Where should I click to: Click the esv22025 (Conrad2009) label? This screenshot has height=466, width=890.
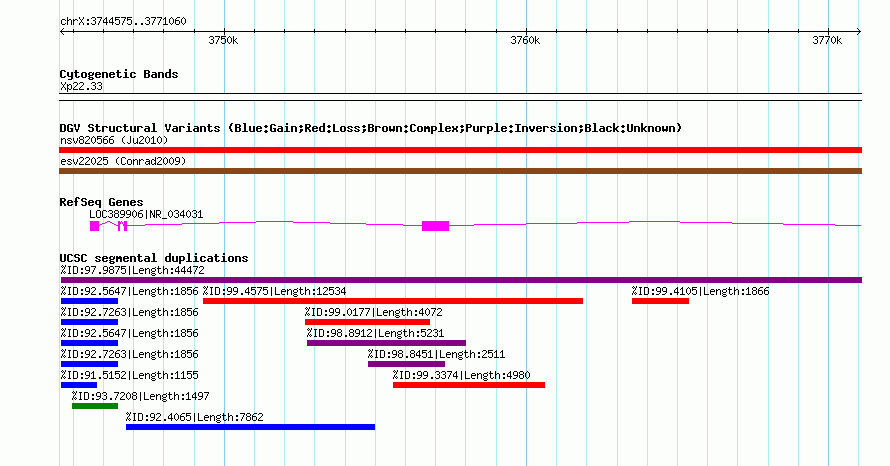tap(123, 161)
